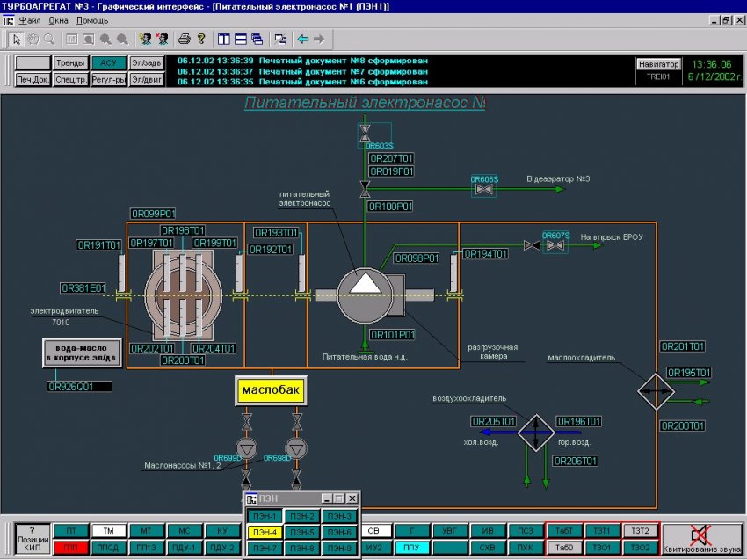Open the УВГ screen button

point(449,530)
